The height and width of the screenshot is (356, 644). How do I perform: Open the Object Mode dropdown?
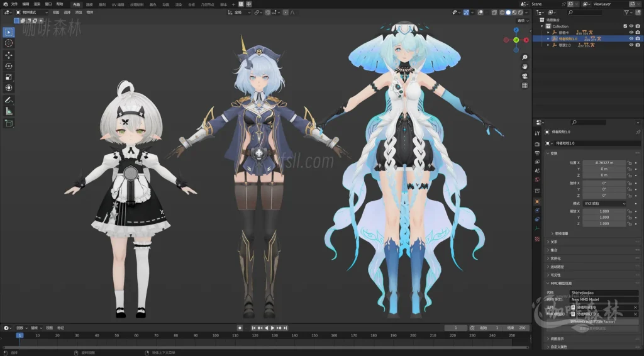coord(32,13)
